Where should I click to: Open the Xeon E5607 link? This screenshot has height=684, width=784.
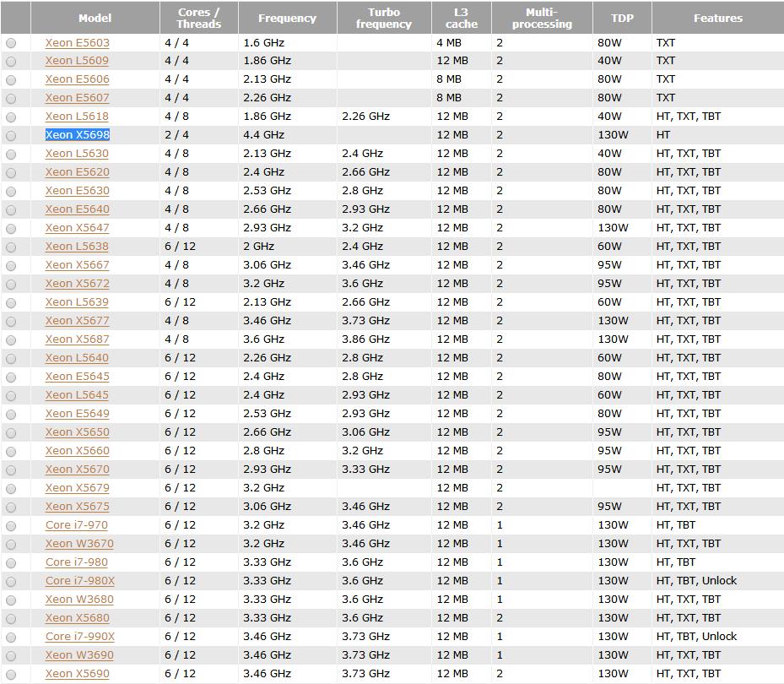point(77,98)
